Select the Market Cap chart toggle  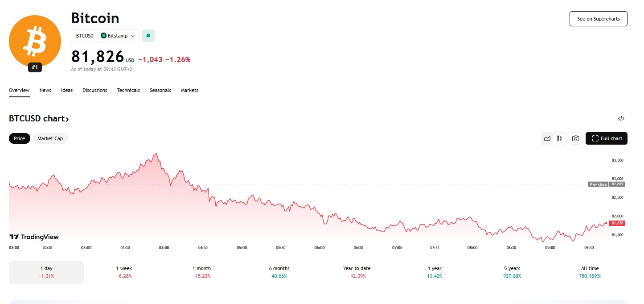[50, 138]
